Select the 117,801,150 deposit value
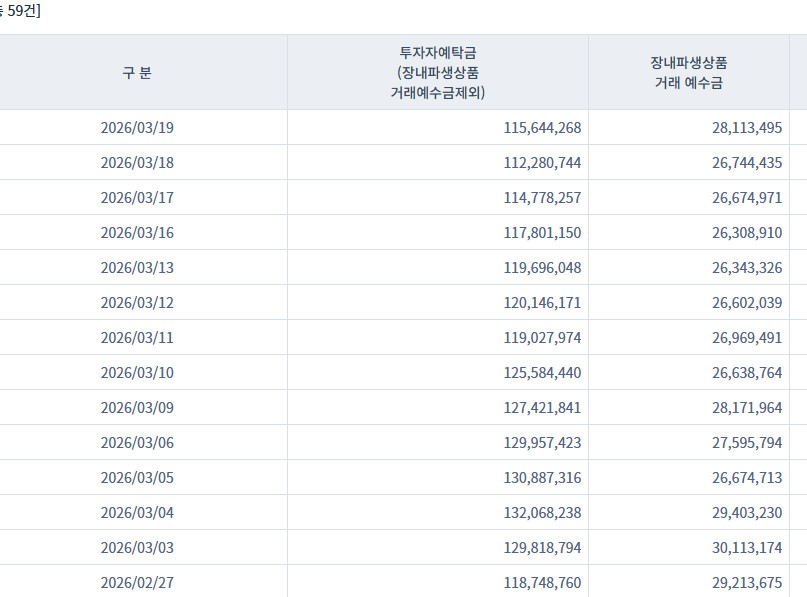The image size is (807, 597). [542, 233]
